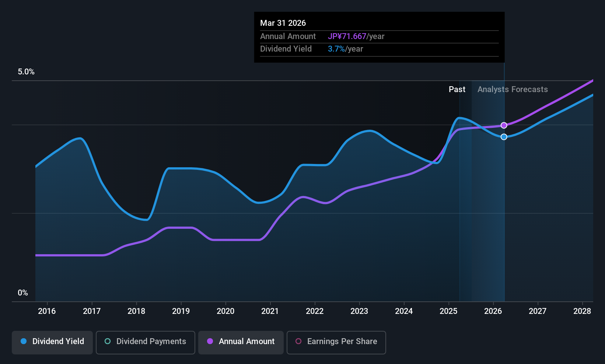Click the 2025 x-axis year label
The height and width of the screenshot is (364, 605).
(x=448, y=311)
